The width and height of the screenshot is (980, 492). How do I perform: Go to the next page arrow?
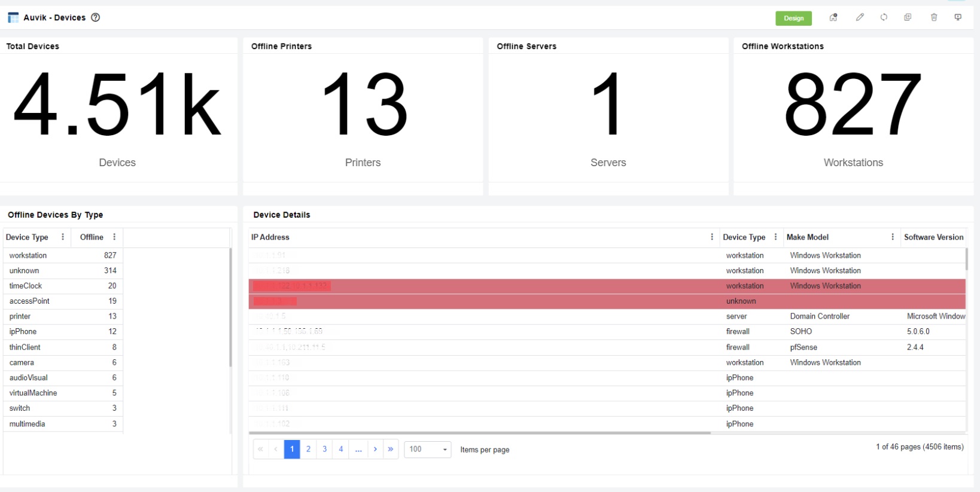pos(375,450)
